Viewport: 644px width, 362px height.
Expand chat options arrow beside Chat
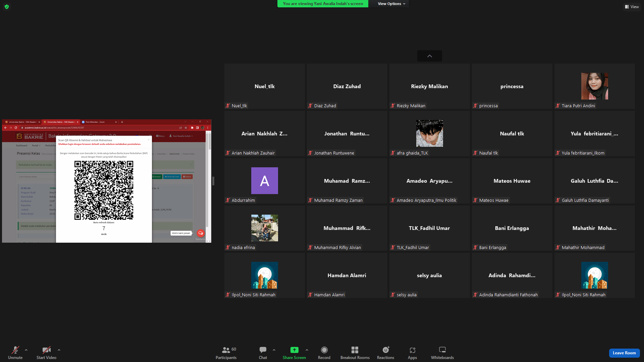pos(274,350)
